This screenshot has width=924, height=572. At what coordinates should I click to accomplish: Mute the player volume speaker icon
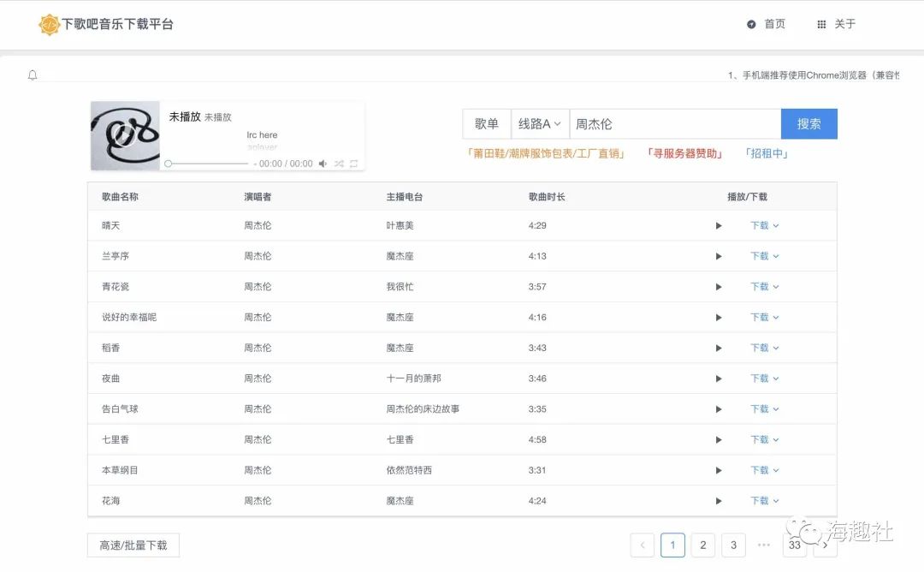[323, 164]
